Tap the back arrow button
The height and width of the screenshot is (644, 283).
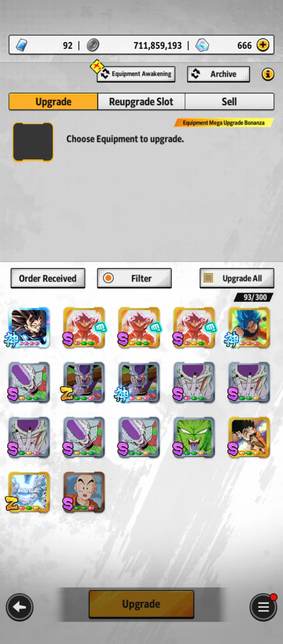pos(20,607)
